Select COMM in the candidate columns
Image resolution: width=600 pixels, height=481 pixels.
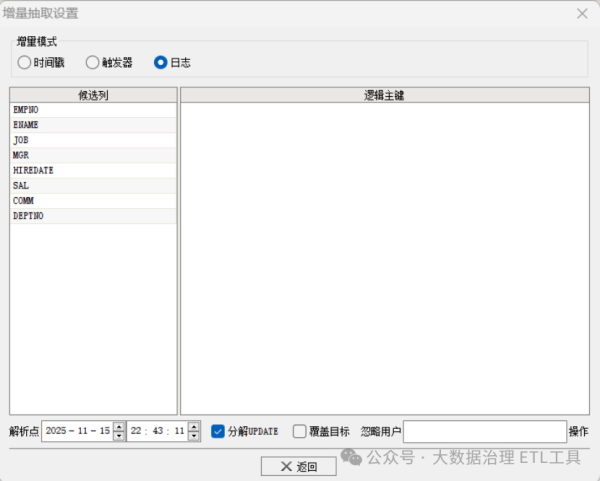[93, 201]
